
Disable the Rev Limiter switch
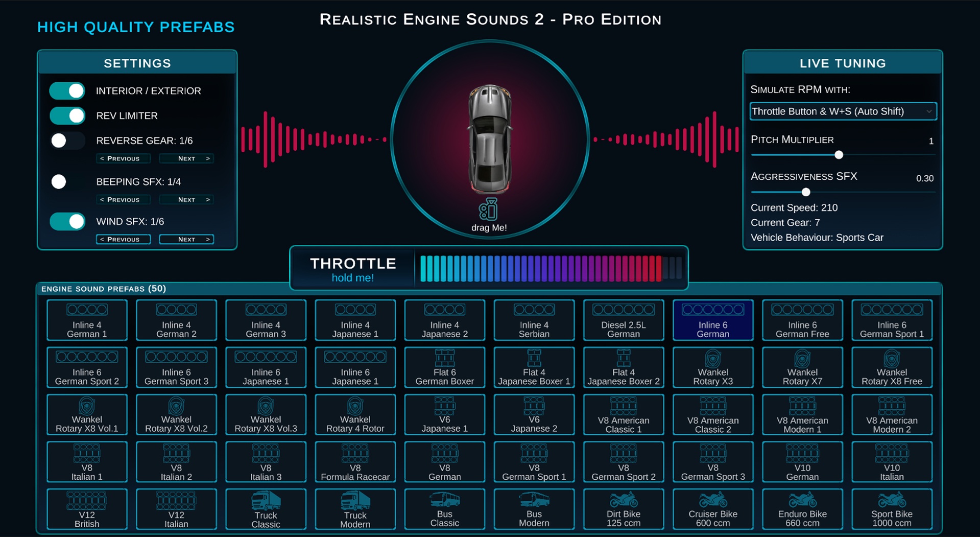coord(67,115)
